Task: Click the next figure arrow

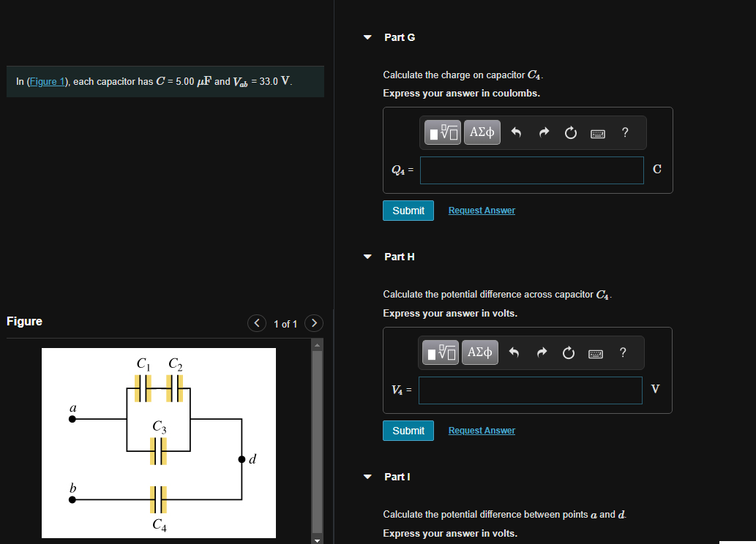Action: (313, 322)
